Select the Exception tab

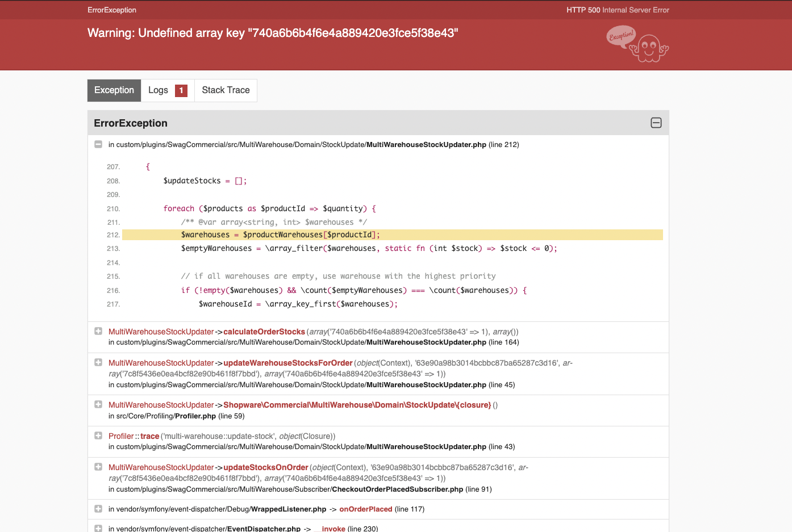click(x=114, y=90)
